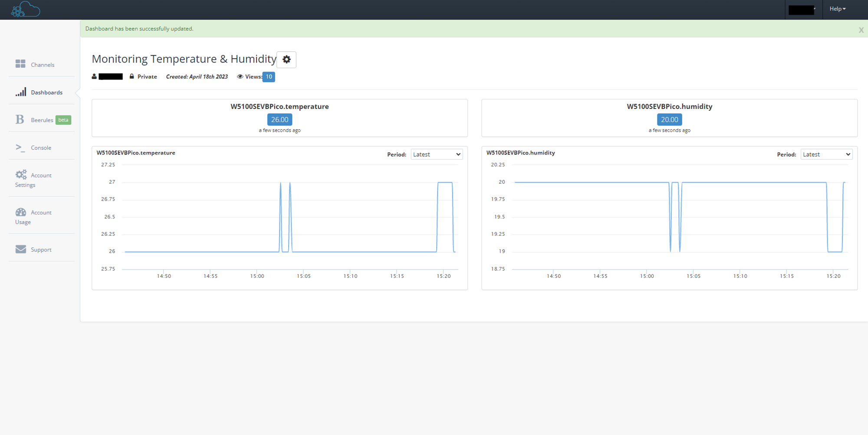The height and width of the screenshot is (435, 868).
Task: Click the beta badge
Action: point(63,120)
